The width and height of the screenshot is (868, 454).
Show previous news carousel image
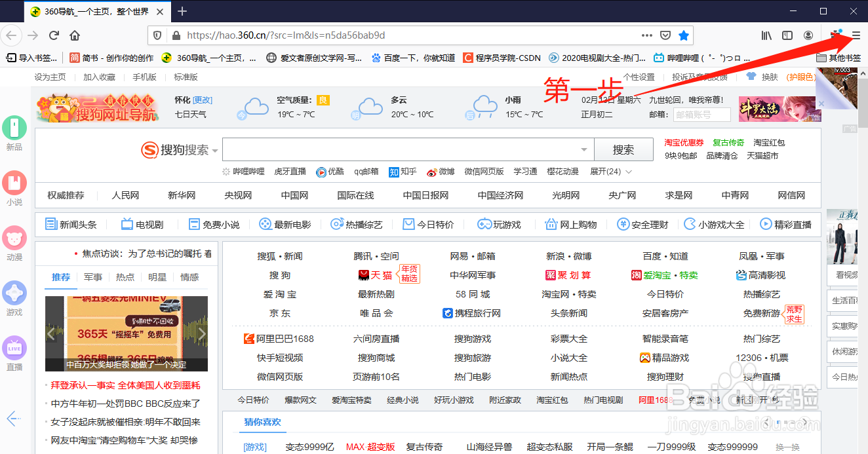(51, 334)
